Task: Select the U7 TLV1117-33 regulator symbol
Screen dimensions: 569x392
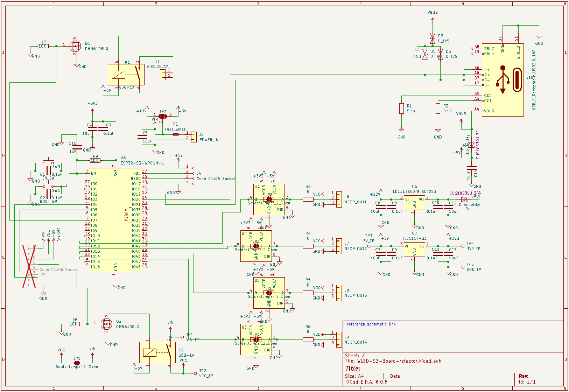Action: [414, 250]
